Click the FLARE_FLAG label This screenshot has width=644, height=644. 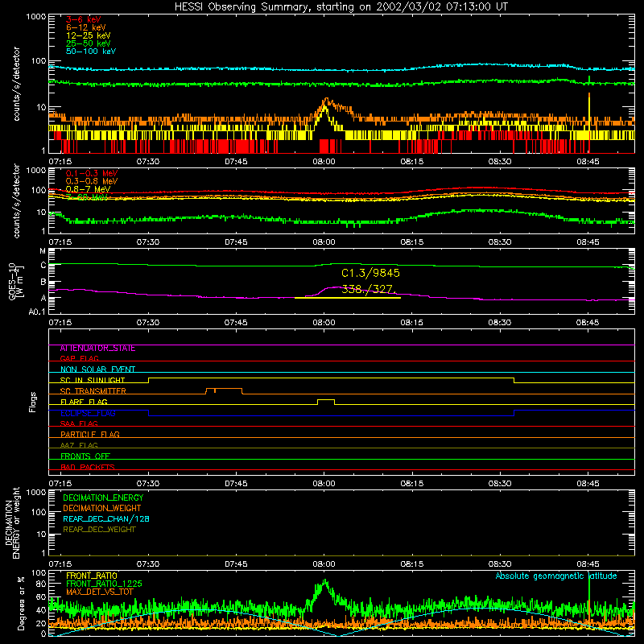click(84, 402)
